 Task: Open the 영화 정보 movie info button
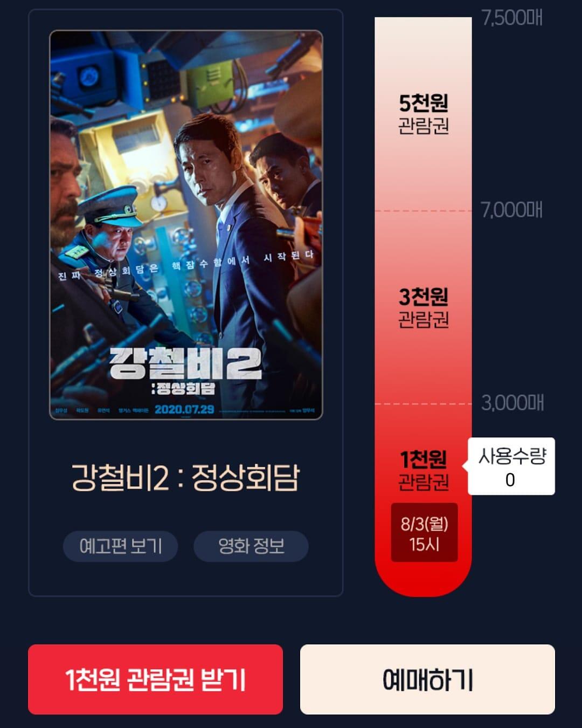251,546
